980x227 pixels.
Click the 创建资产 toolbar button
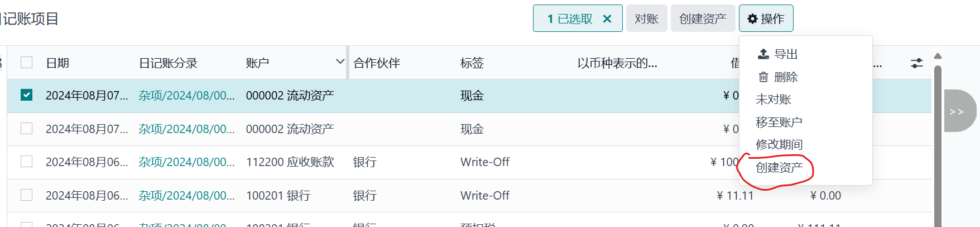coord(703,19)
